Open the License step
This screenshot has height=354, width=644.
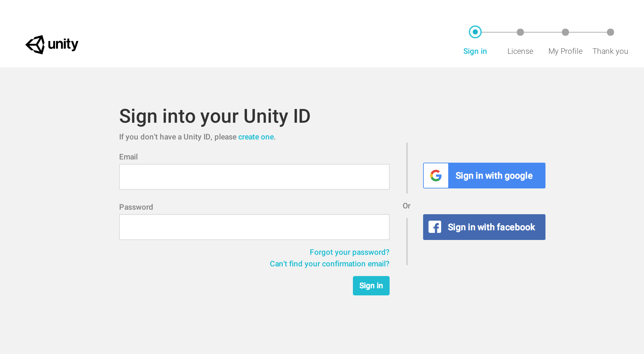coord(520,51)
